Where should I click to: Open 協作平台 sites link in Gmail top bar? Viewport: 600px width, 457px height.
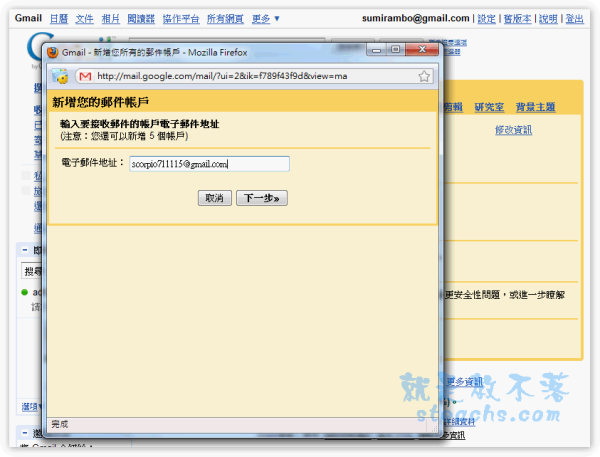click(x=181, y=18)
